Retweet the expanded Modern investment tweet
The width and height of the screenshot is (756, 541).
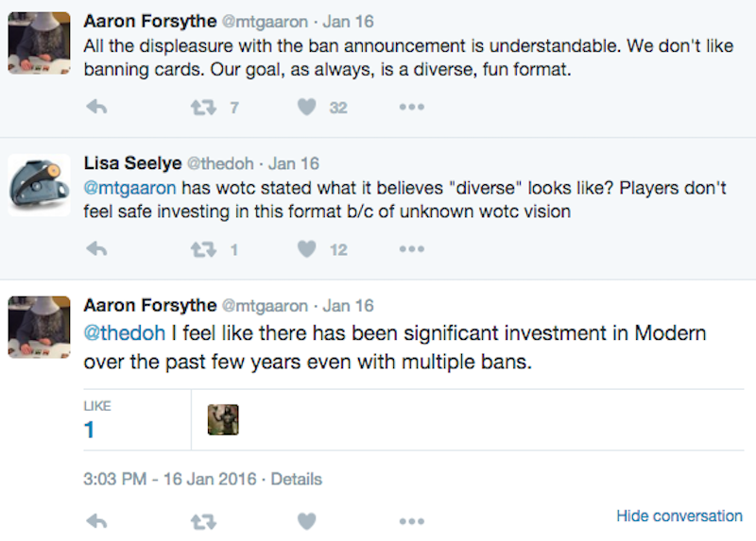[203, 522]
